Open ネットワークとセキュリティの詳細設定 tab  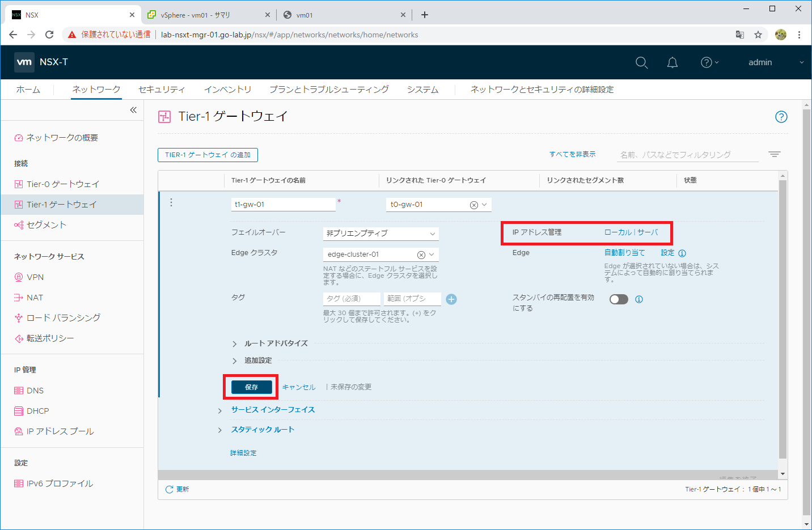[x=542, y=90]
